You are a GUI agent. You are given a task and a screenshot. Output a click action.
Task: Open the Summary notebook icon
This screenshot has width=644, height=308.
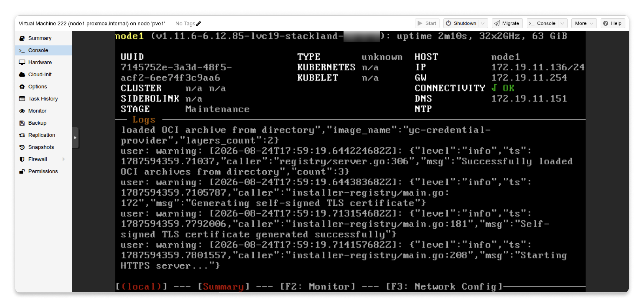(x=22, y=38)
